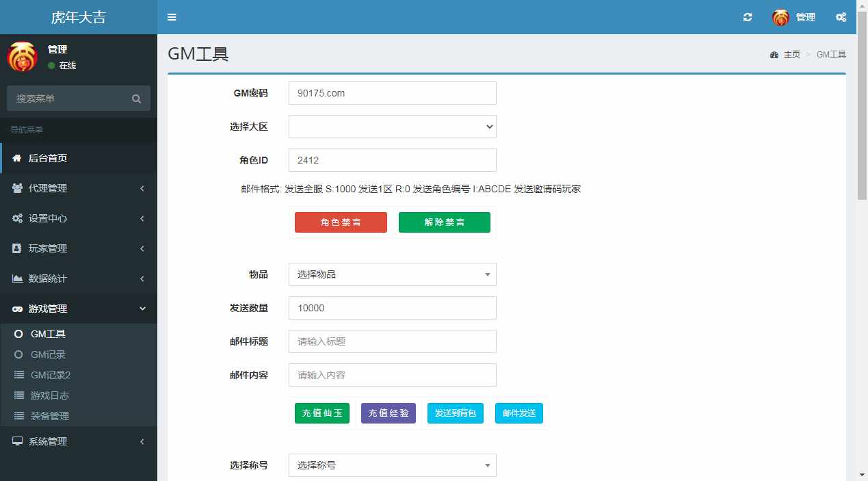Screen dimensions: 868x481
Task: Click the green 解除禁言 button
Action: click(444, 222)
